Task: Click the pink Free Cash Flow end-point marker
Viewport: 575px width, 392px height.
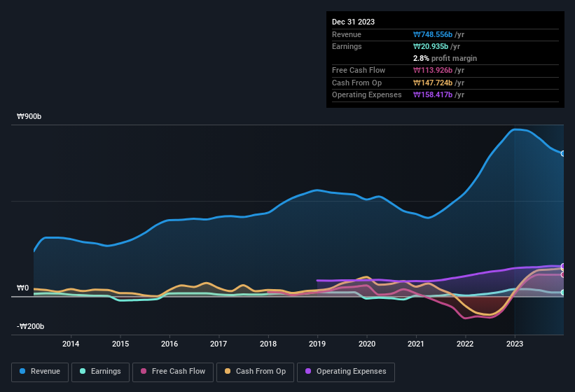Action: [563, 275]
